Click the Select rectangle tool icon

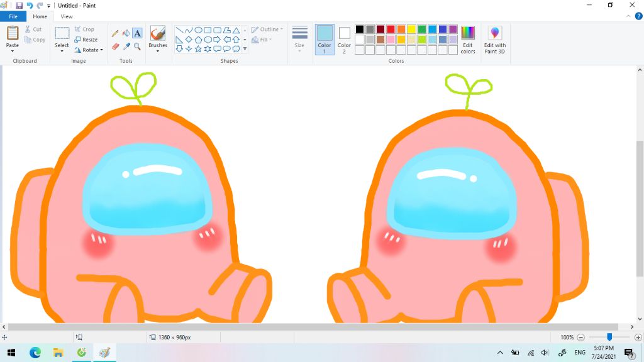point(62,33)
